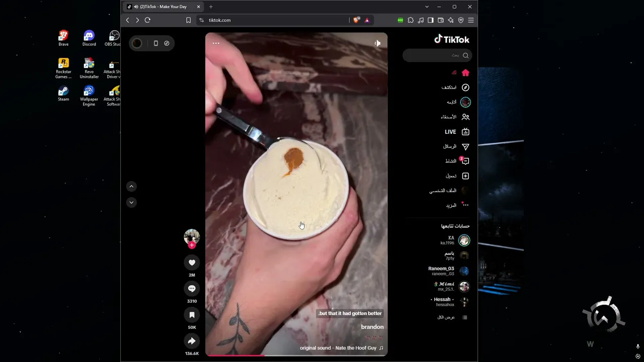This screenshot has width=644, height=362.
Task: Click the dark circle avatar in the floating pill
Action: (137, 43)
